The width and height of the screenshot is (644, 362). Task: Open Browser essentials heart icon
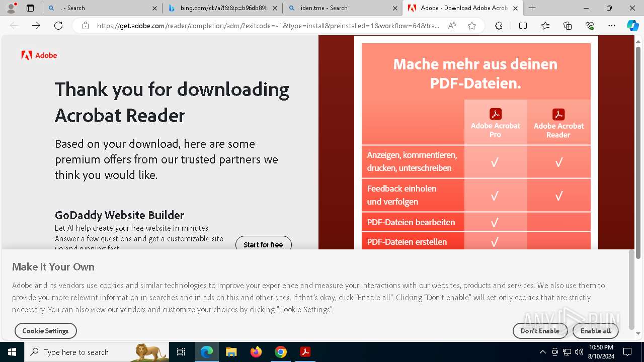(590, 26)
